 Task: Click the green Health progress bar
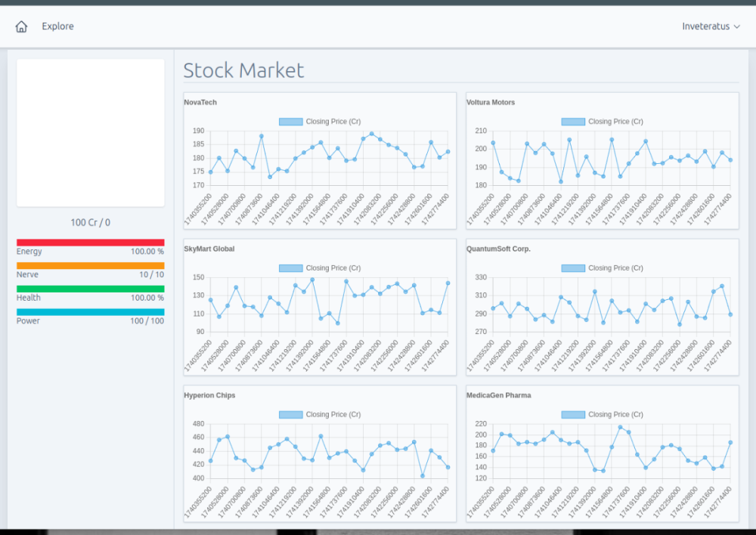point(90,289)
